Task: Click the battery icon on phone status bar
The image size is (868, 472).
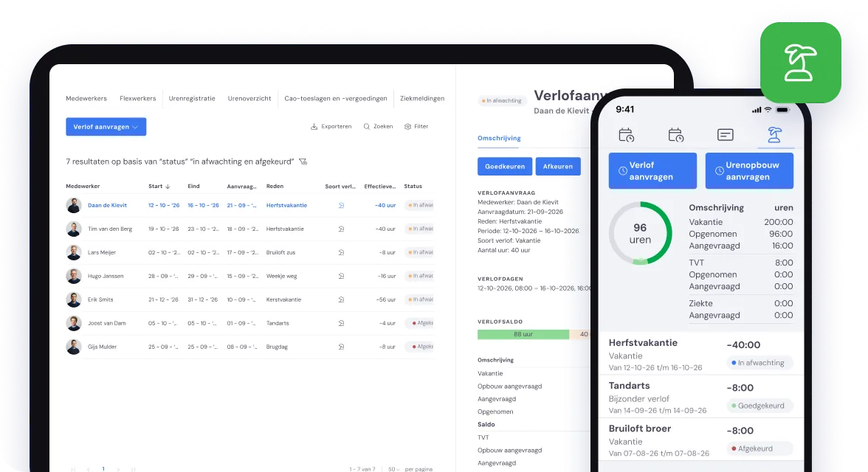Action: pos(782,110)
